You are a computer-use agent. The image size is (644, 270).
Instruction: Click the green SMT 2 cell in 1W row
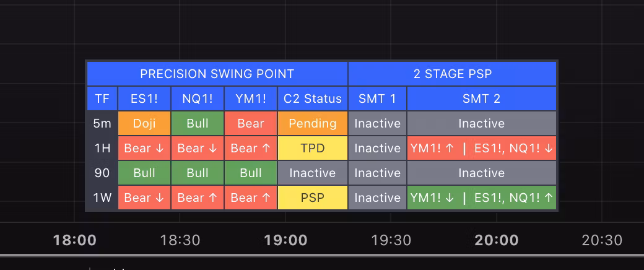[x=481, y=198]
